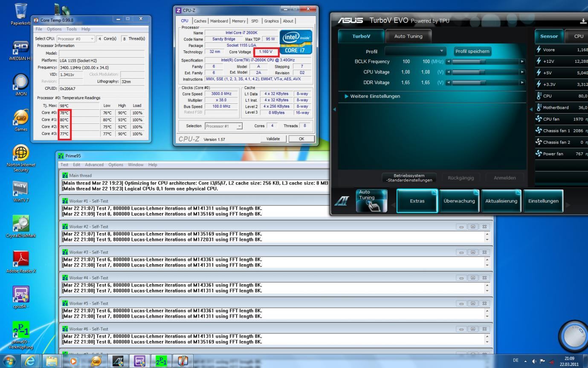Open the Select CPU dropdown in Core Temp
Screen dimensions: 588x368
[76, 39]
